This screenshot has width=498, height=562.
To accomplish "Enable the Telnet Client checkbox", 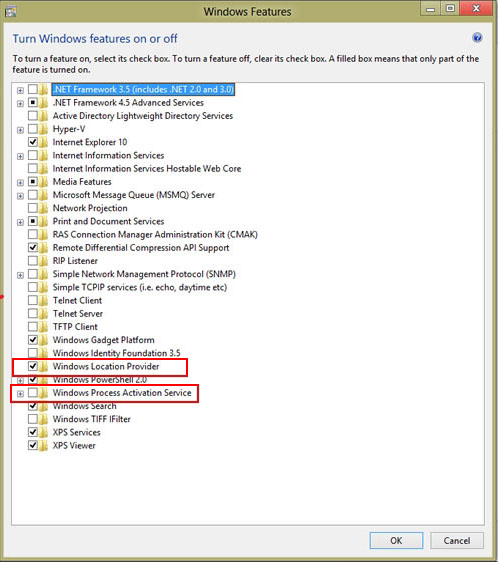I will click(x=33, y=300).
